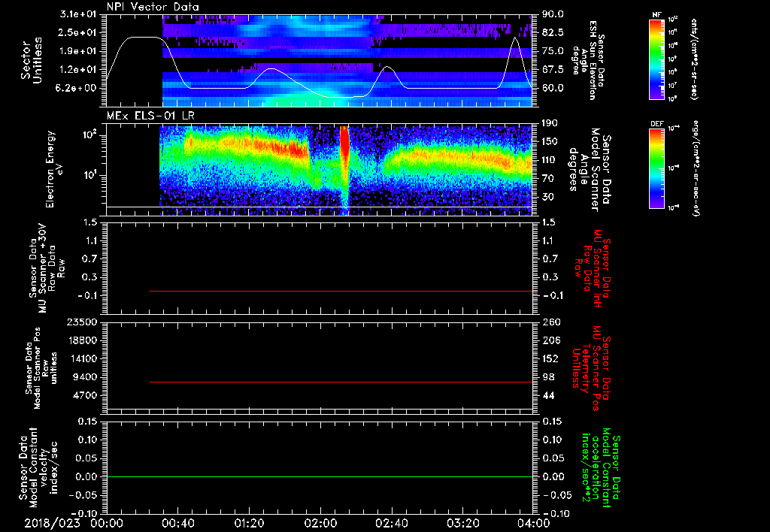This screenshot has height=532, width=770.
Task: Click the '70' scanner angle tick value
Action: (x=547, y=178)
